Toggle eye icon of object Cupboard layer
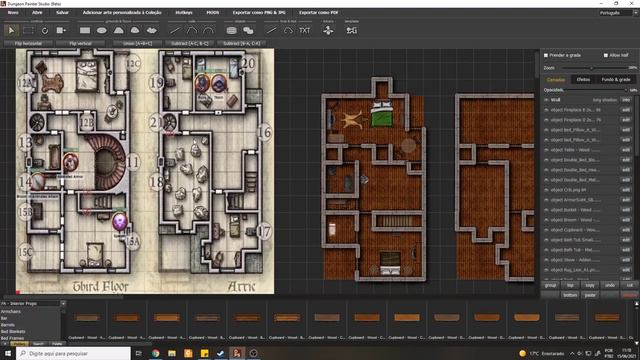The width and height of the screenshot is (640, 360). [x=547, y=230]
